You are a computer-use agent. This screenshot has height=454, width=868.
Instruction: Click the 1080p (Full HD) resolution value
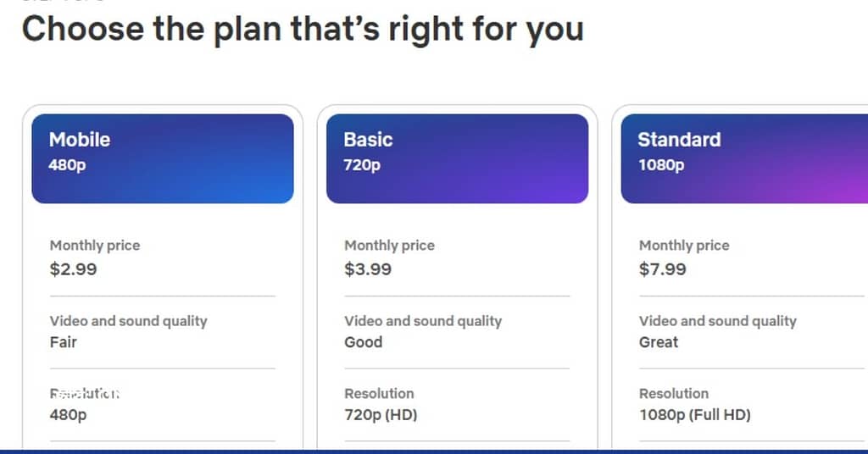[x=695, y=415]
